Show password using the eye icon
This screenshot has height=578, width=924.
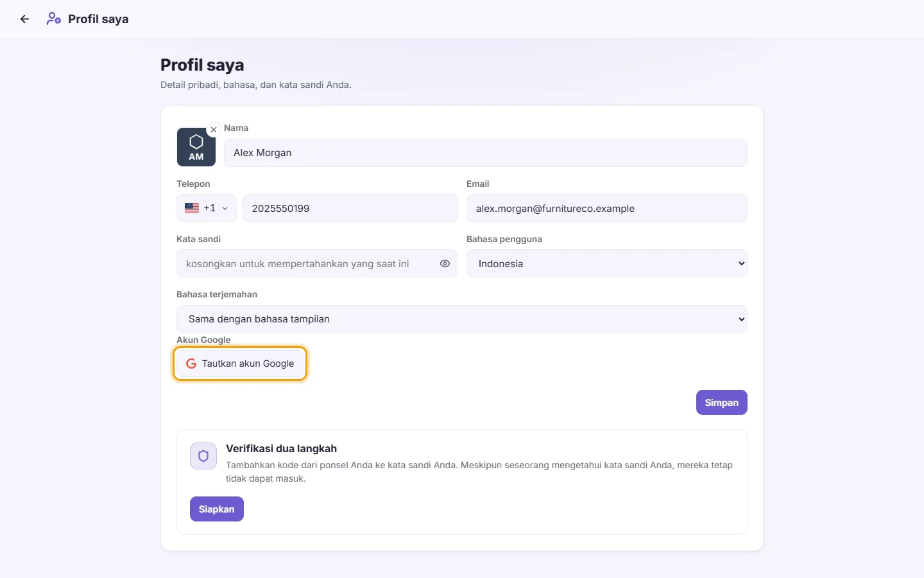point(445,264)
